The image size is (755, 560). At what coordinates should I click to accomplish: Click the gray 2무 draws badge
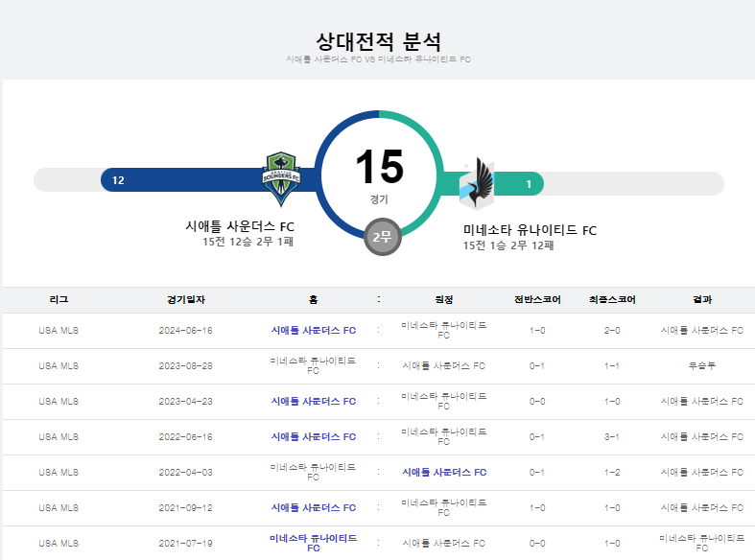pos(383,237)
